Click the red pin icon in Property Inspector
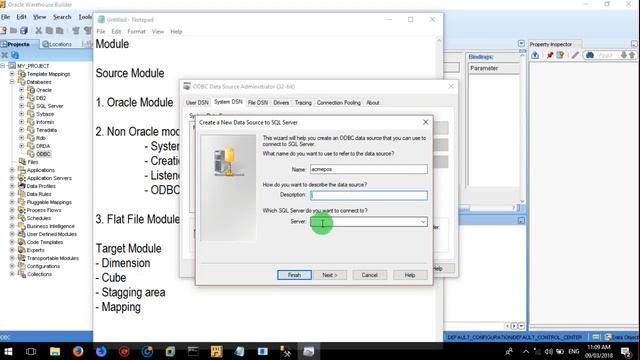 (x=549, y=55)
